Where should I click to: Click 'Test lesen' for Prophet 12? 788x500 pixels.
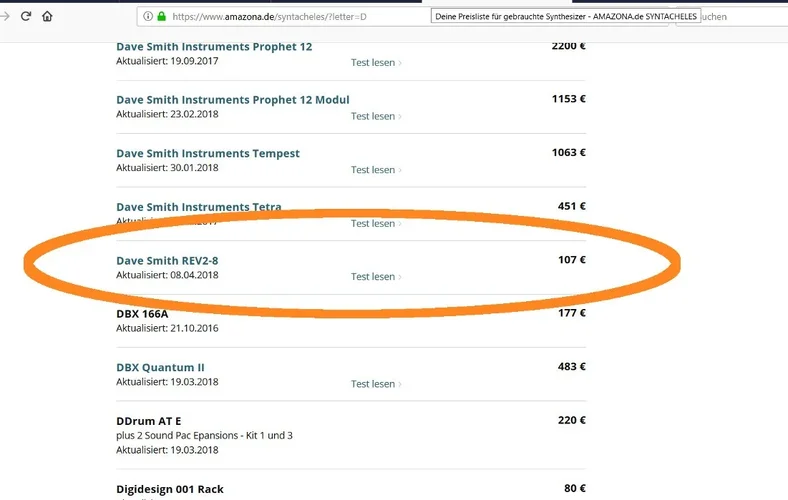(x=376, y=62)
